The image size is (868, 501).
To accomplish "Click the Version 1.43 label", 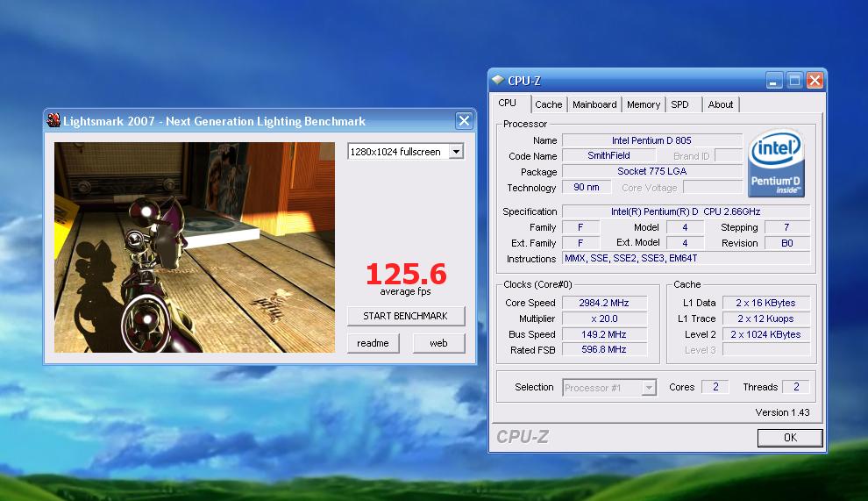I will 782,412.
